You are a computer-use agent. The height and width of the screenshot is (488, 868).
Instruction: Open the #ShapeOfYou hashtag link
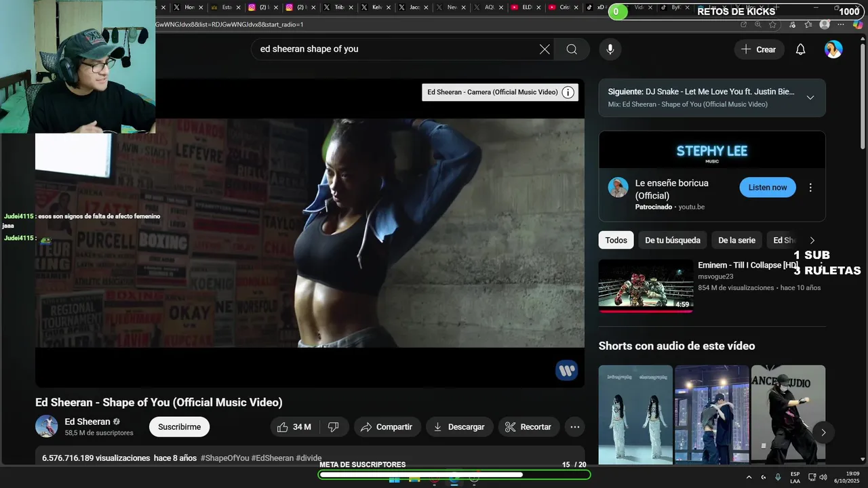pyautogui.click(x=224, y=458)
